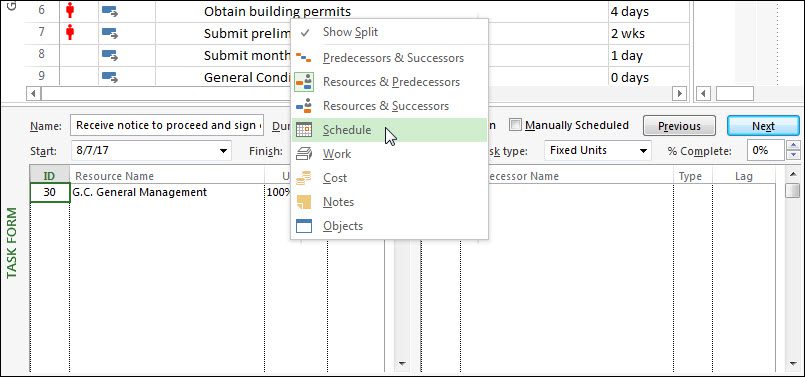Click the resource pane's scroll down arrow
The width and height of the screenshot is (805, 377).
402,364
